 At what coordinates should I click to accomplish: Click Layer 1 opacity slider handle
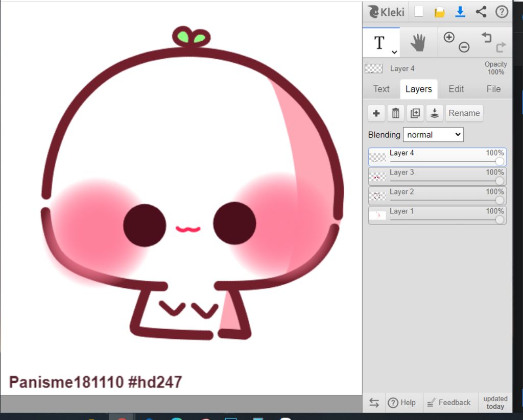point(500,219)
